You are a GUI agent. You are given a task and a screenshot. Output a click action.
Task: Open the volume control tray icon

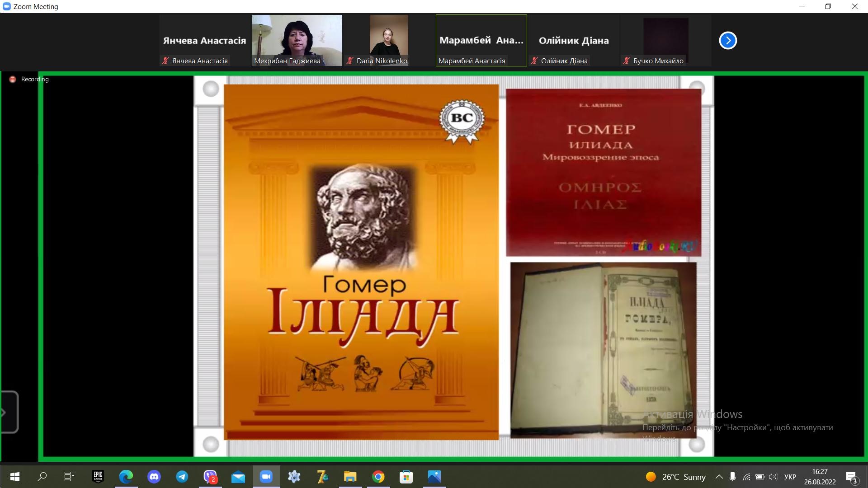[773, 477]
